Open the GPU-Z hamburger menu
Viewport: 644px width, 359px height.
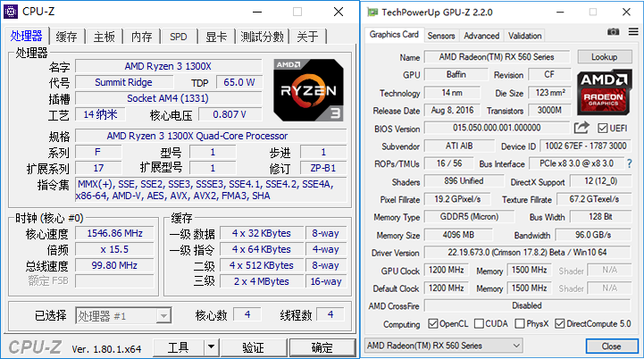click(x=633, y=31)
